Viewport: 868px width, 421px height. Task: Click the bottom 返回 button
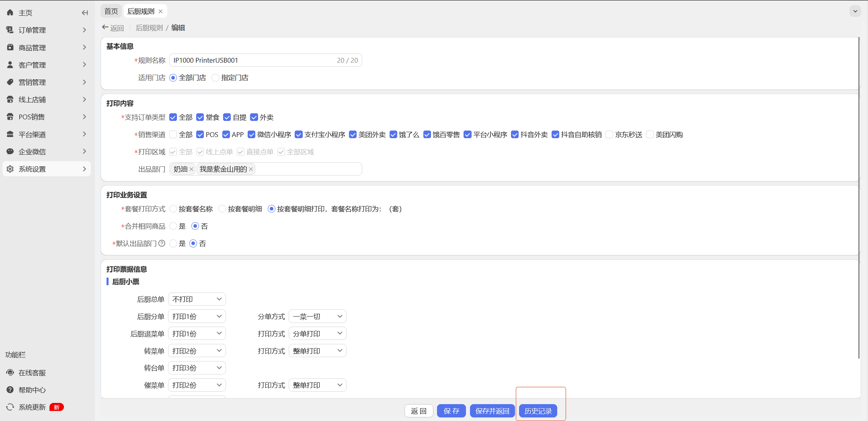419,411
